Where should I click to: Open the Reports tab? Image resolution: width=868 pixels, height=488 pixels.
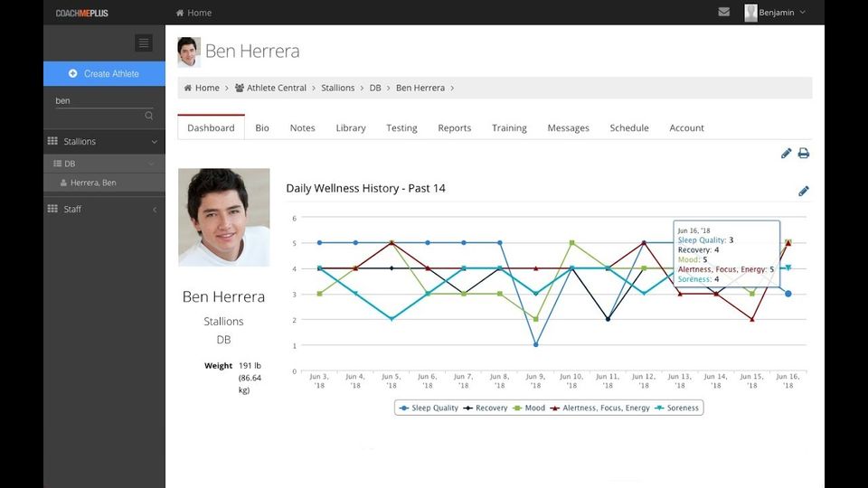click(454, 128)
